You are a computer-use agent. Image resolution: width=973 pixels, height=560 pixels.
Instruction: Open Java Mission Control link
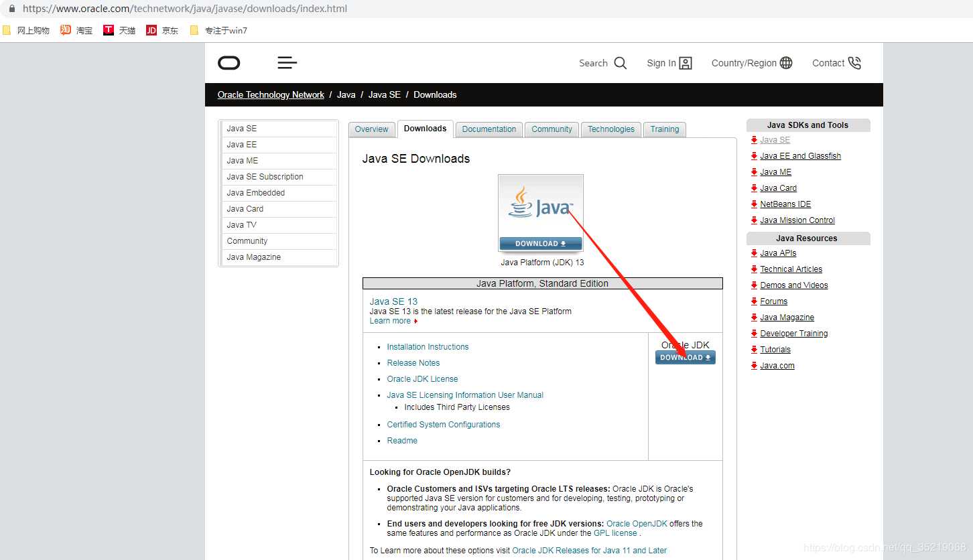point(797,220)
